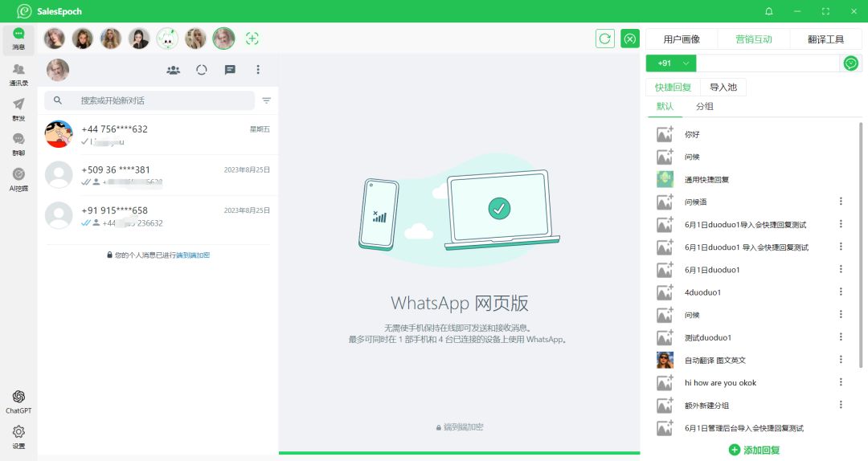Switch to 营销互动 tab
Screen dimensions: 868x461
753,39
